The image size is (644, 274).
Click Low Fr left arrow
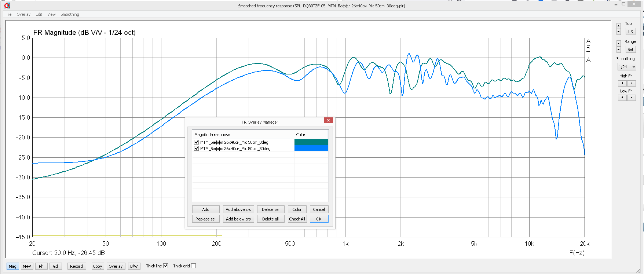[622, 98]
